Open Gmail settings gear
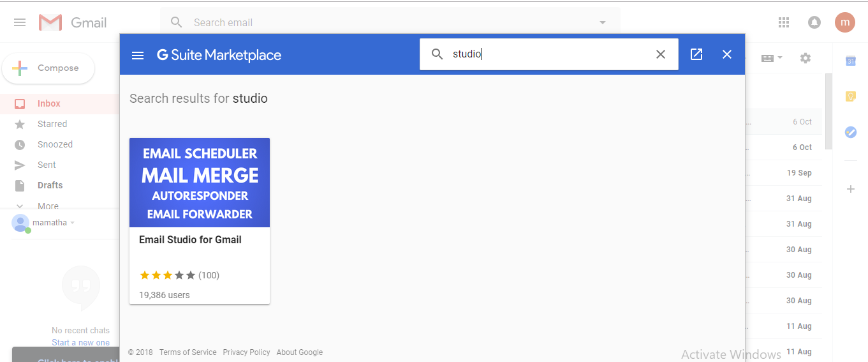The width and height of the screenshot is (868, 362). 805,58
